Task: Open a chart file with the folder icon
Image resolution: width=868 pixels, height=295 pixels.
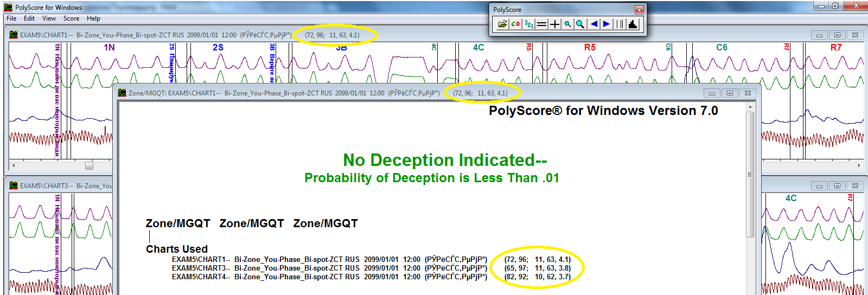Action: tap(502, 24)
